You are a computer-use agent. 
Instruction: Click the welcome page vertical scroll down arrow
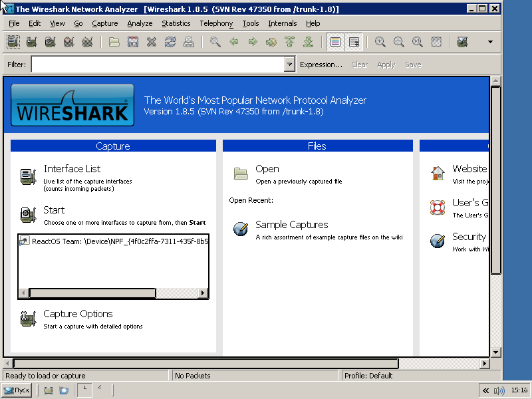495,352
